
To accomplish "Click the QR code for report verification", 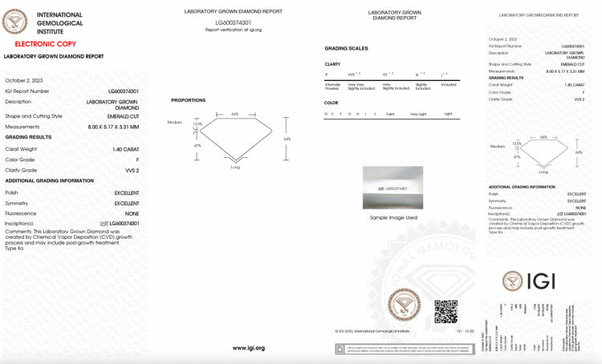I will pos(445,311).
